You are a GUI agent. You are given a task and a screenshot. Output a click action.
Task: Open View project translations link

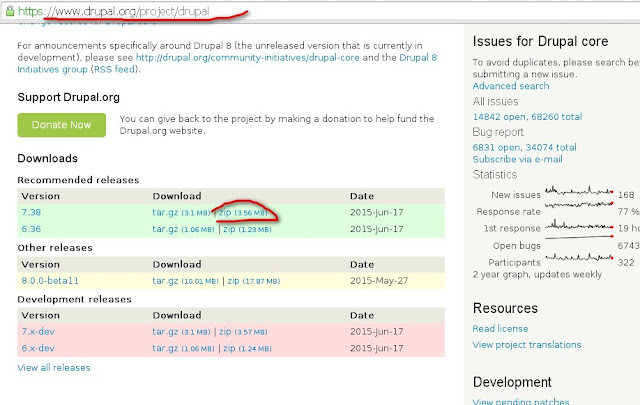pos(527,345)
